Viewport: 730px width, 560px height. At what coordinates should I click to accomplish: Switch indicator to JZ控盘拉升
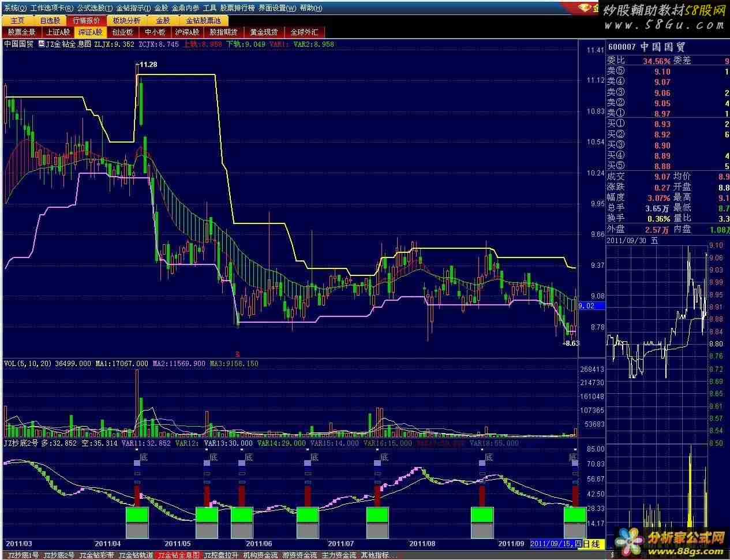point(222,555)
